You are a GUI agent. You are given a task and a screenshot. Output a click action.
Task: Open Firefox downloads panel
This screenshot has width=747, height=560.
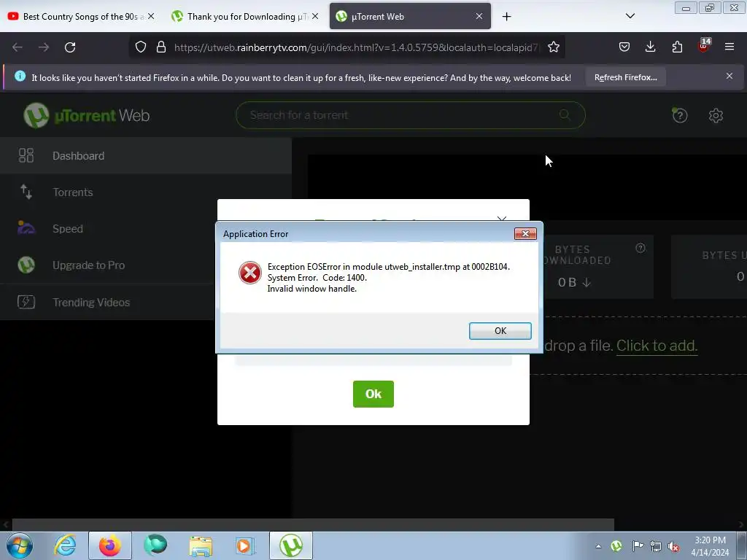[x=650, y=47]
